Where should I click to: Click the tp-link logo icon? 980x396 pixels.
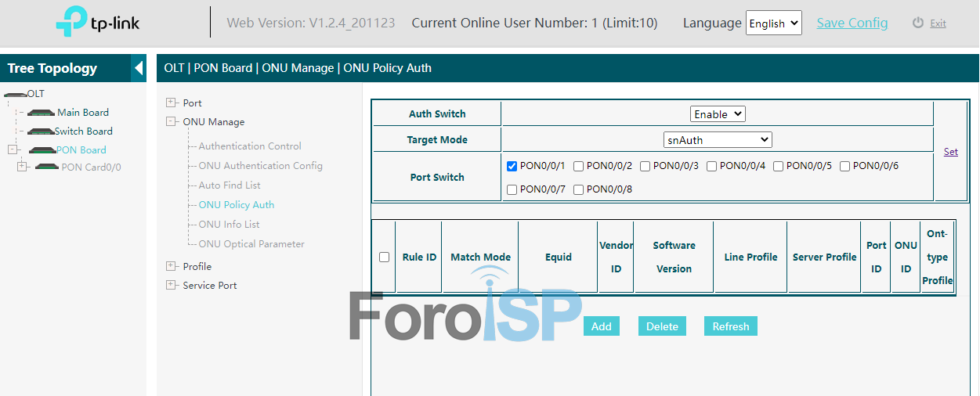pos(72,22)
